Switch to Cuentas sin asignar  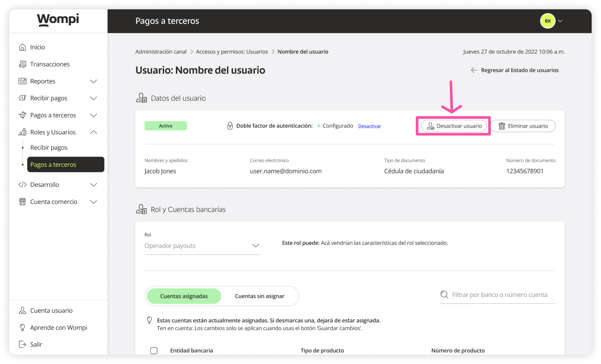point(259,296)
